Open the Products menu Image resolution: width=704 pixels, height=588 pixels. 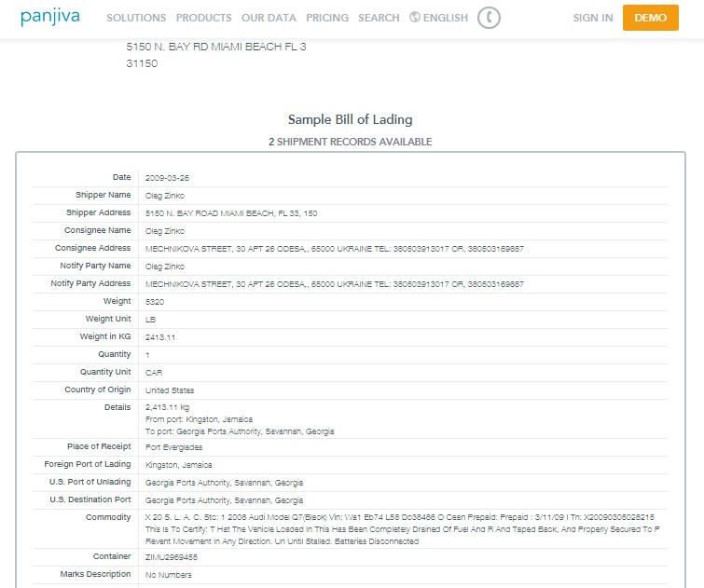(x=203, y=18)
